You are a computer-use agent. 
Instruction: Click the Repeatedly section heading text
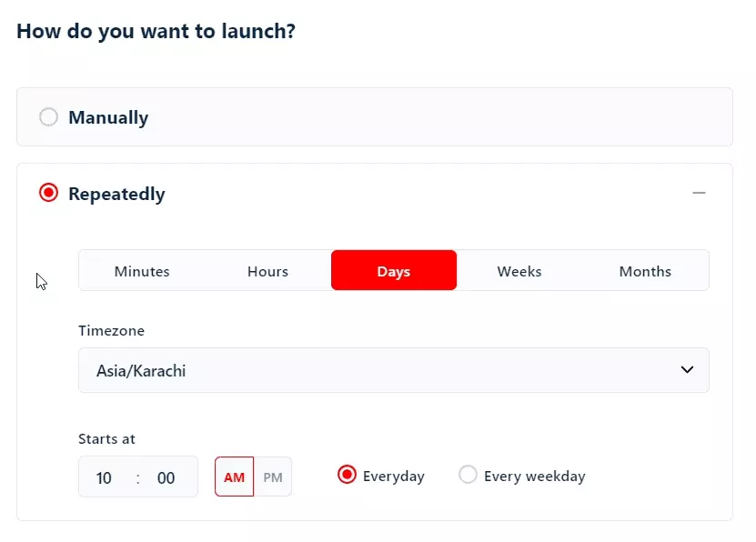[x=116, y=194]
